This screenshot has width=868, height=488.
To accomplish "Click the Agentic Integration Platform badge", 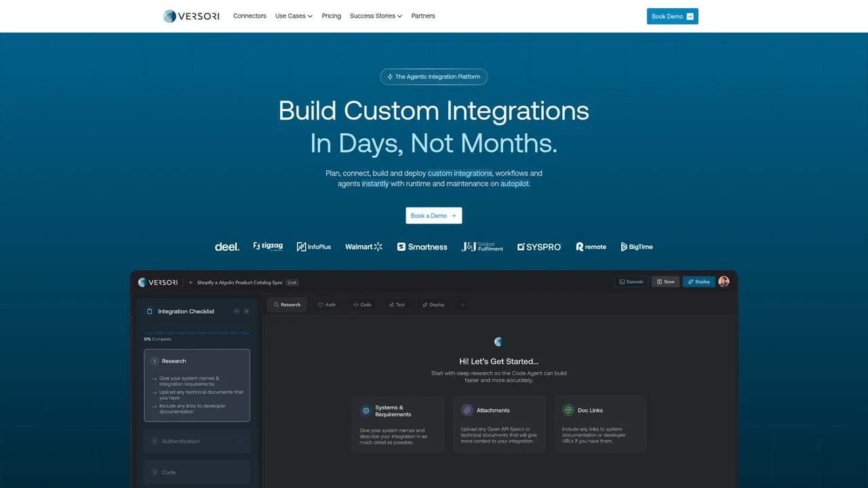I will pos(434,77).
